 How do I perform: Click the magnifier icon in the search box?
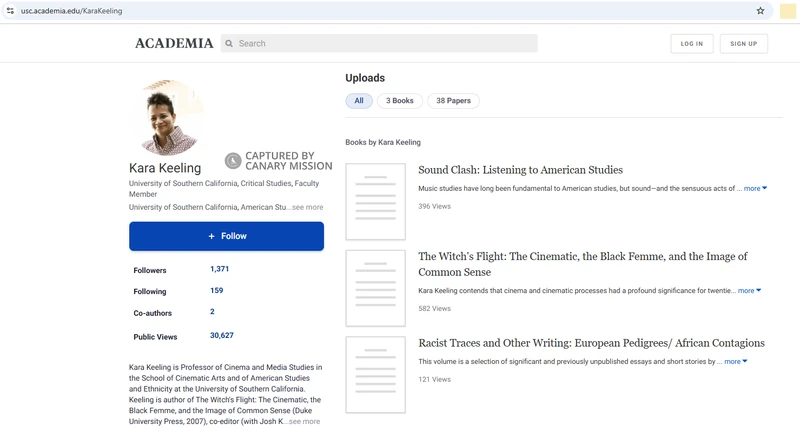coord(229,43)
